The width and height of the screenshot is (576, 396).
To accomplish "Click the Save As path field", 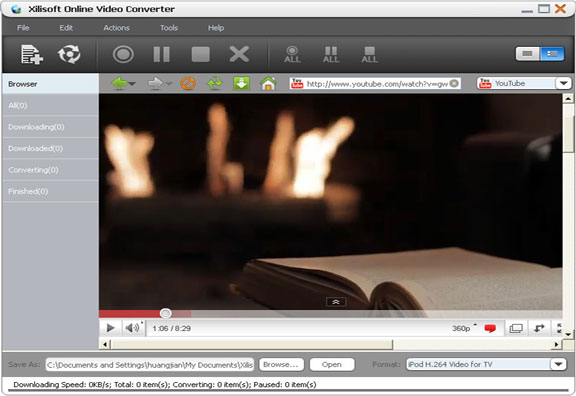I will 150,365.
